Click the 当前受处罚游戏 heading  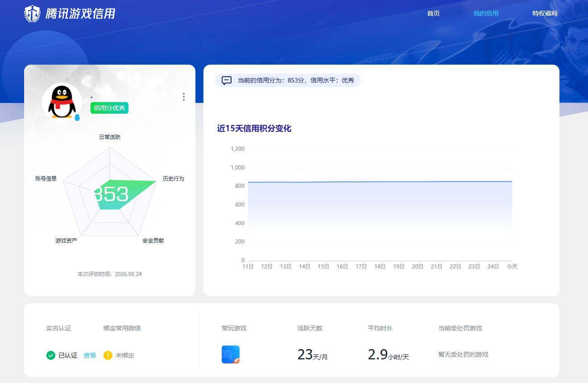[460, 328]
